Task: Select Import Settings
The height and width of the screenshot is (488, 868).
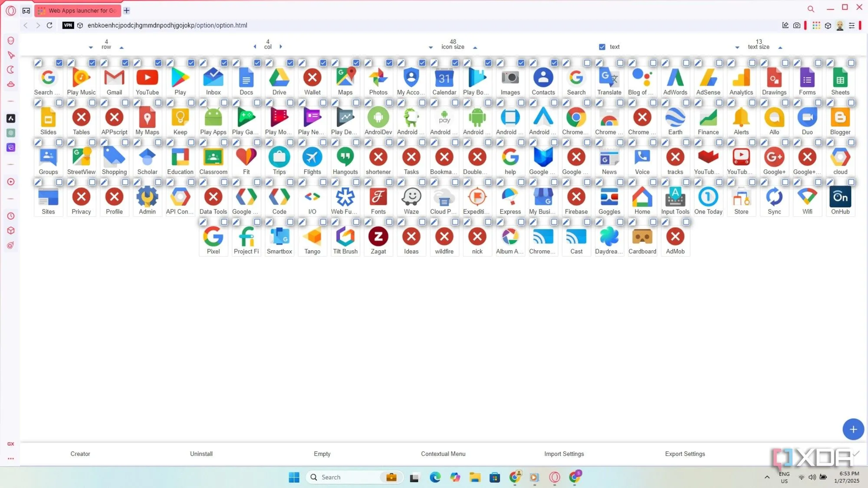Action: tap(564, 454)
